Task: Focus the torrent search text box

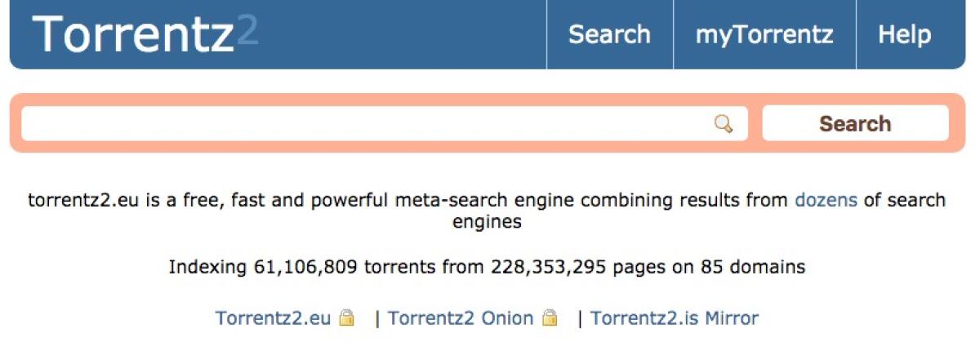Action: pos(367,124)
